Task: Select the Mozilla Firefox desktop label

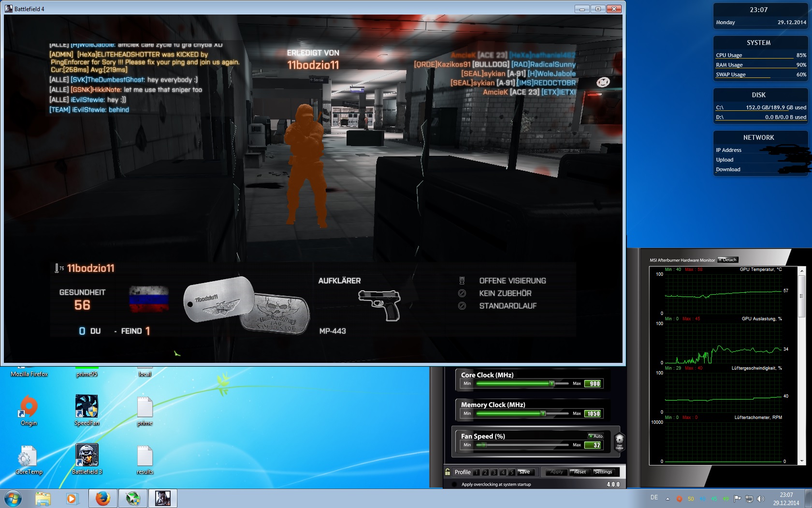Action: click(x=29, y=374)
